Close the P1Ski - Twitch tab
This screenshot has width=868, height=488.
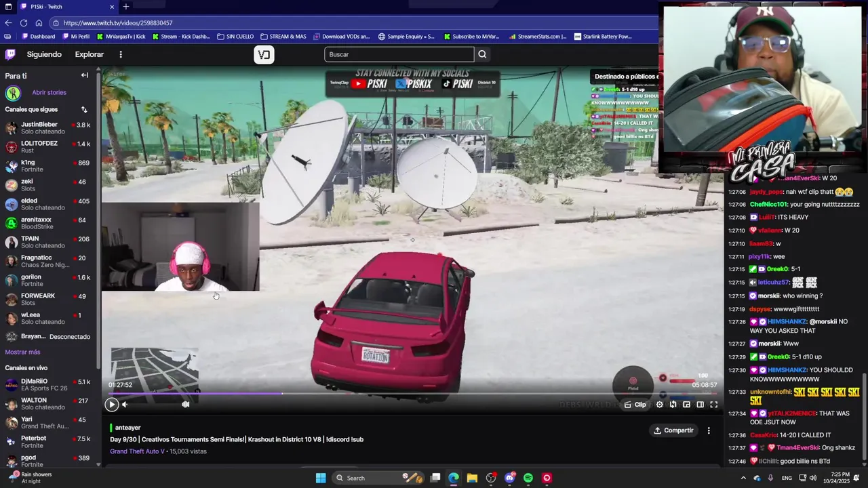(112, 7)
